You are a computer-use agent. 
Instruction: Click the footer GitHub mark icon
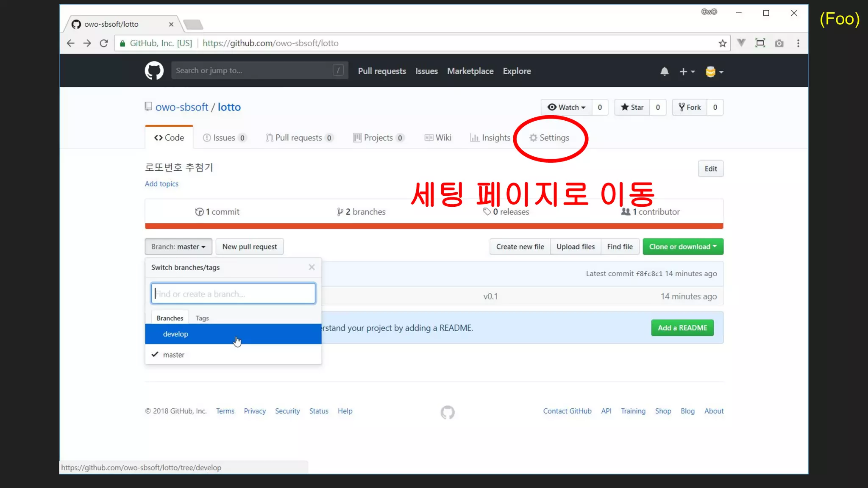tap(448, 412)
